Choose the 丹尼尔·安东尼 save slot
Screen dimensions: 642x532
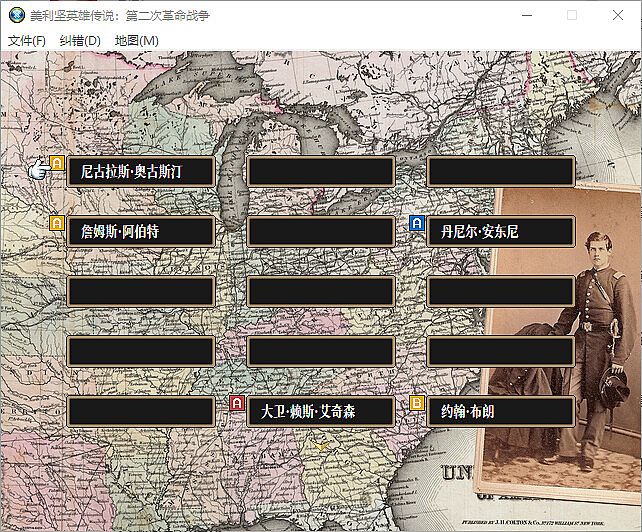pos(501,231)
